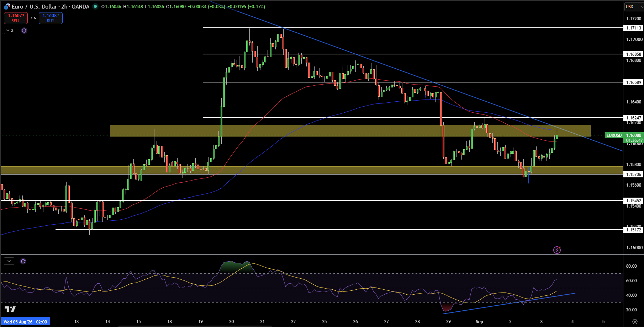
Task: Click the 1.15000 price scale value
Action: (634, 248)
